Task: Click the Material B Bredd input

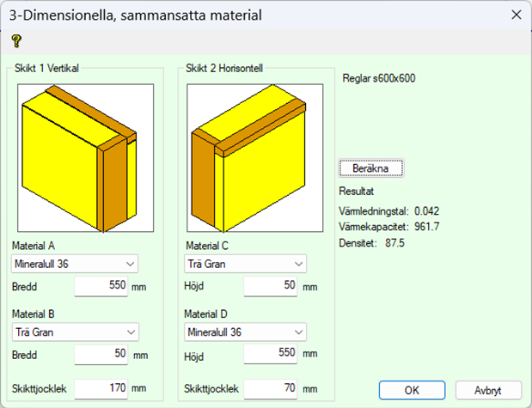Action: coord(101,354)
